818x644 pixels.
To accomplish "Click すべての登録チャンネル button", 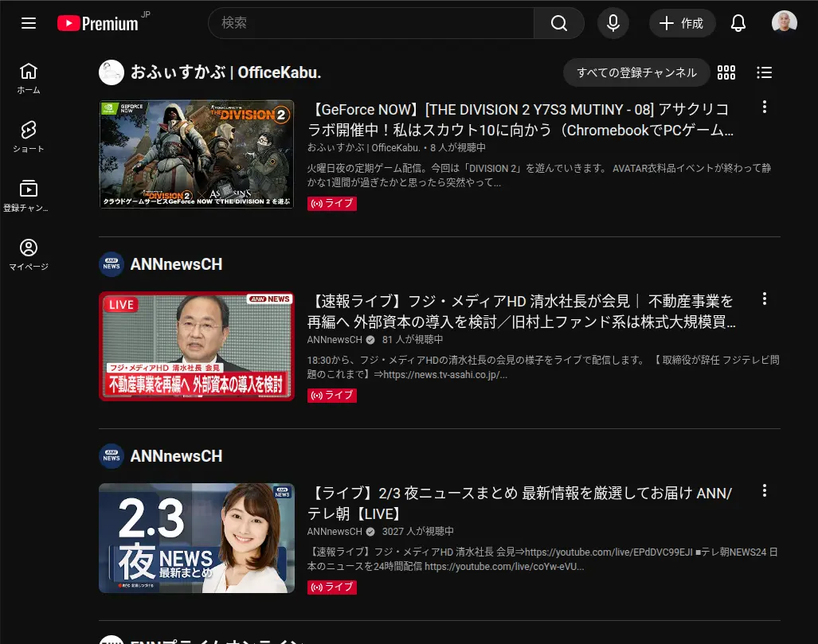I will tap(636, 72).
